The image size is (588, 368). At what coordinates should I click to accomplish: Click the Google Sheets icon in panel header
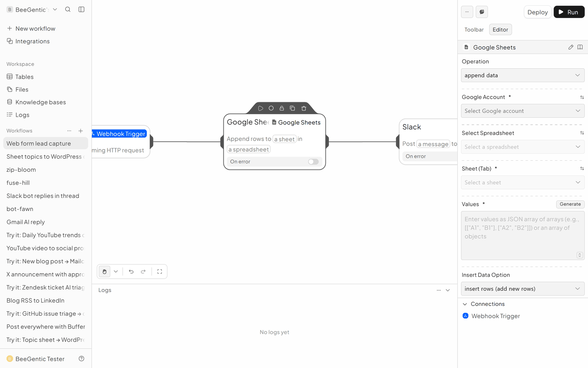coord(466,47)
